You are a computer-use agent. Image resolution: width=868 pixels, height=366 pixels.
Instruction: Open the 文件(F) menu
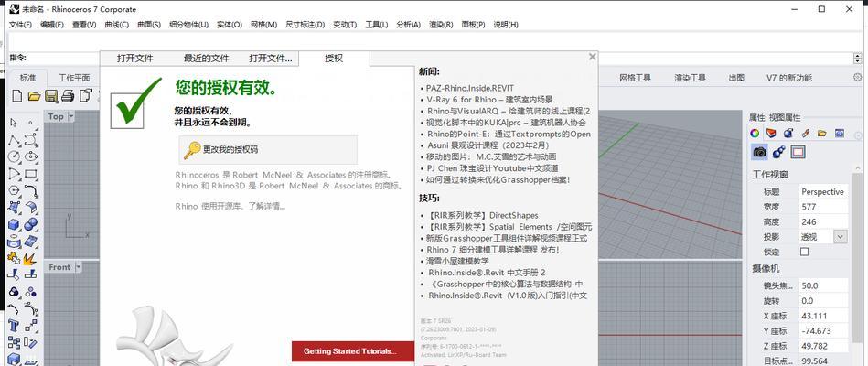click(20, 25)
